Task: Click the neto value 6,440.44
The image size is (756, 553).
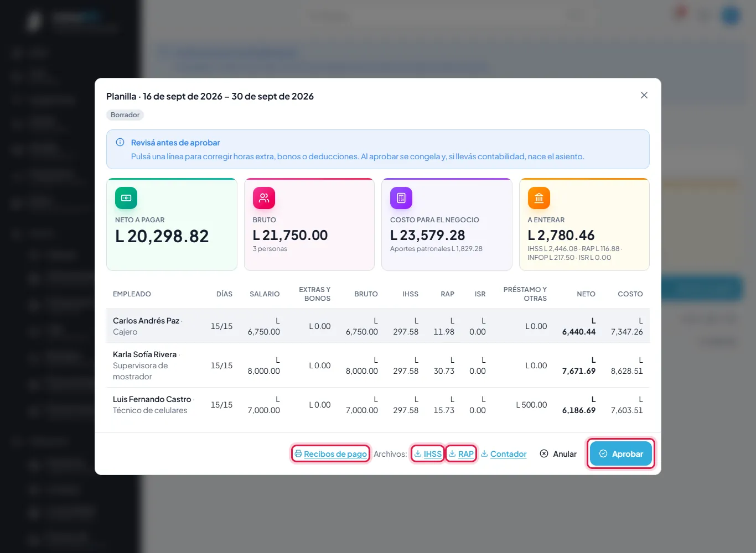Action: coord(579,326)
